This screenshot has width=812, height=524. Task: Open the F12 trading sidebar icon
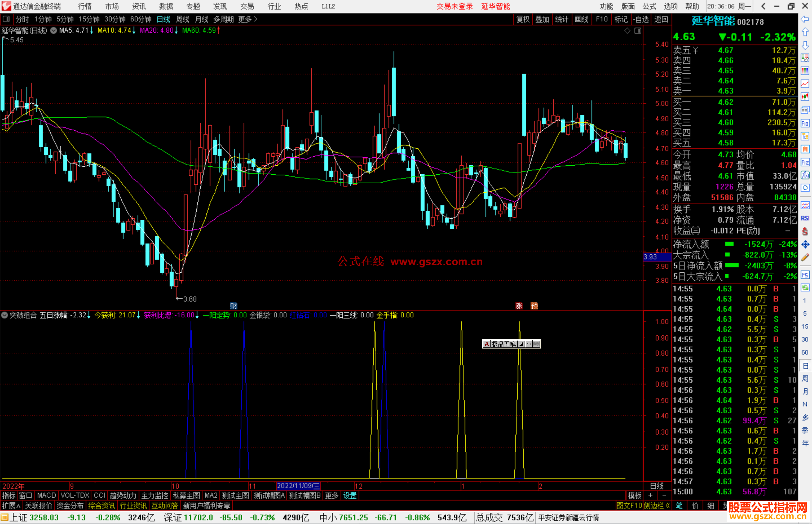(x=805, y=162)
